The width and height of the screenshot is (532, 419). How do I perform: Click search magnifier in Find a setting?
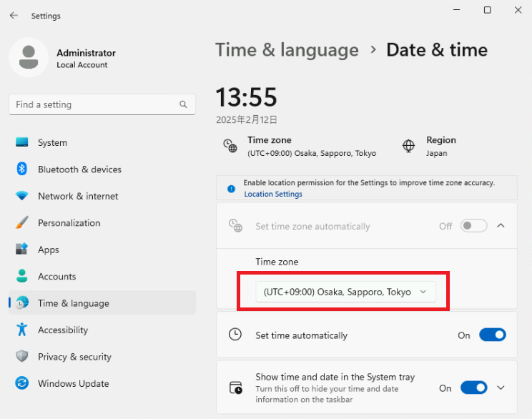(x=183, y=104)
